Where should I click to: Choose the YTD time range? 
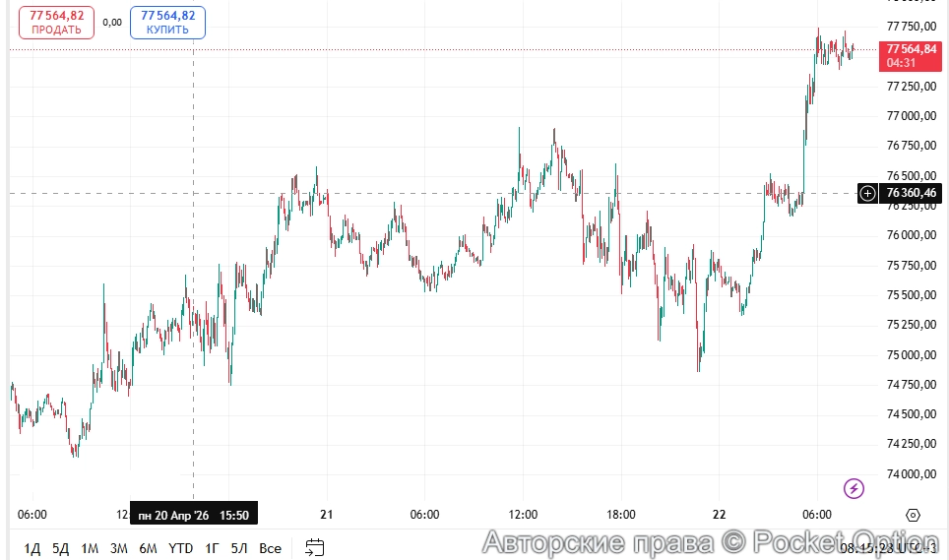(x=181, y=548)
